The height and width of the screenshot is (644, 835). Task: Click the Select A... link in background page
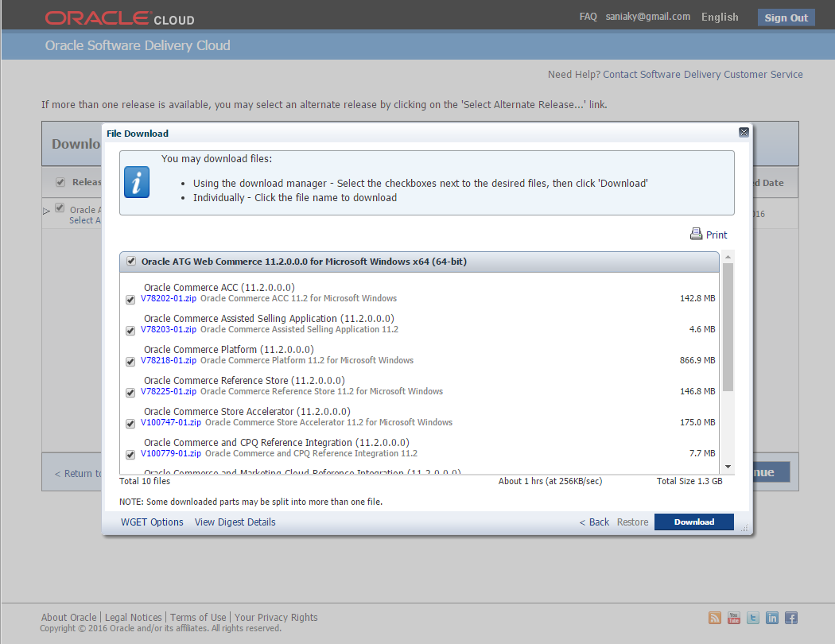click(x=84, y=220)
